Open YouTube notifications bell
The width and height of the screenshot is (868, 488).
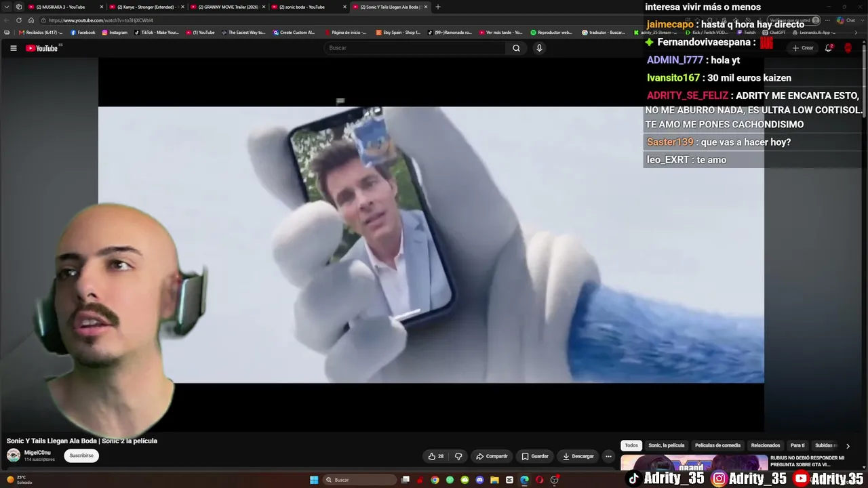828,48
